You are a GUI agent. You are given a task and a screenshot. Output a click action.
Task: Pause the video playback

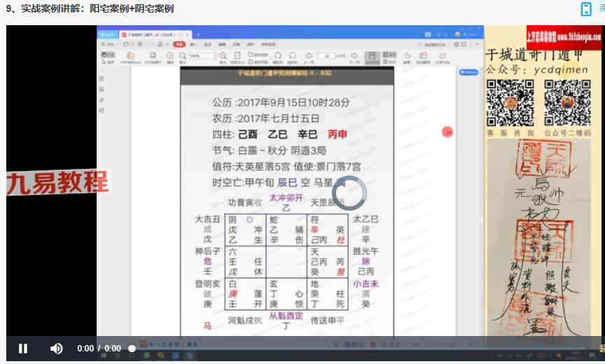coord(23,349)
